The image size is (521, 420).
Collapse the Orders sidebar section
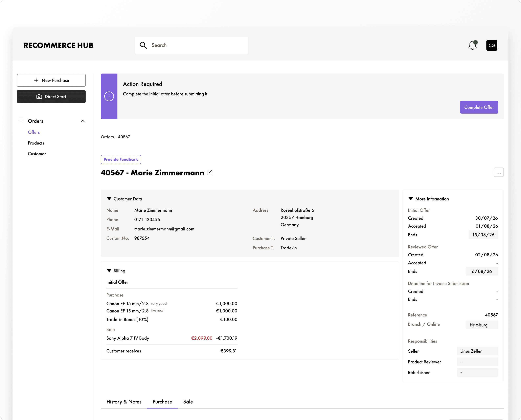pos(83,121)
